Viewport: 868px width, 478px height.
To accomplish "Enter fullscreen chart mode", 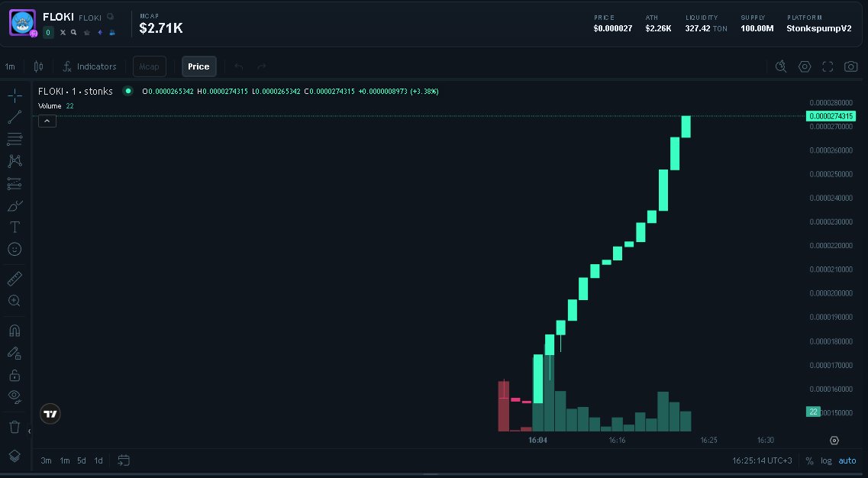I will 828,66.
